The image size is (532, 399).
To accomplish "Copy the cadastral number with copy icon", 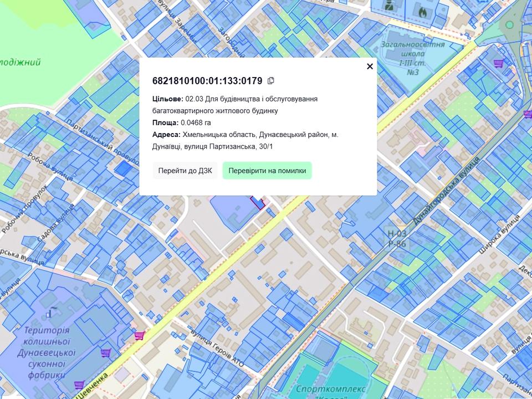I will (270, 81).
